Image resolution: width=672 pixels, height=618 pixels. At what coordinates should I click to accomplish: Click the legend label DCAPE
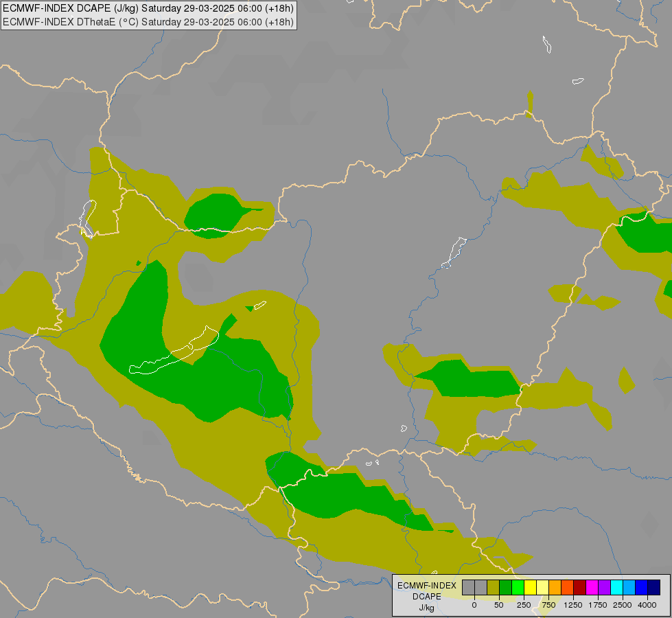(x=427, y=597)
